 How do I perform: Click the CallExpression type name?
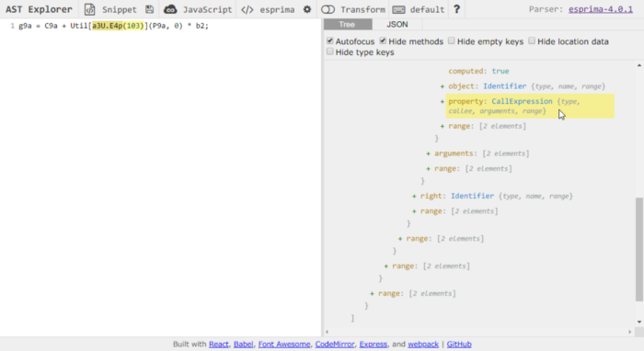[x=522, y=101]
